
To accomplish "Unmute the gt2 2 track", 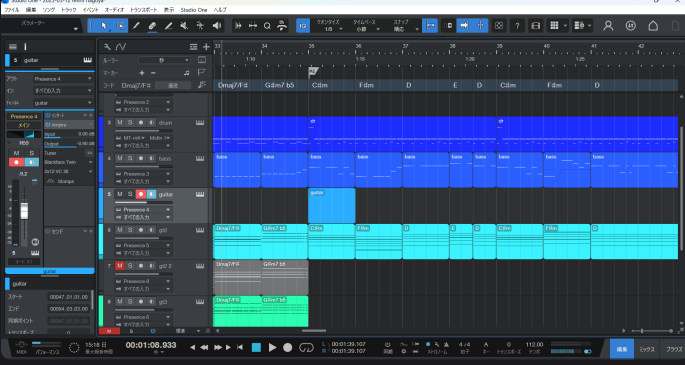I will (x=119, y=266).
